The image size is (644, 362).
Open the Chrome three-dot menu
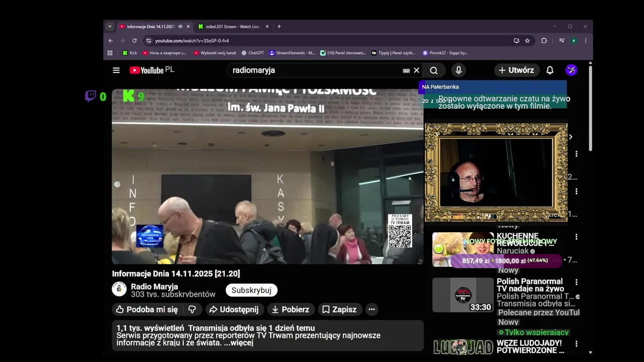coord(585,41)
